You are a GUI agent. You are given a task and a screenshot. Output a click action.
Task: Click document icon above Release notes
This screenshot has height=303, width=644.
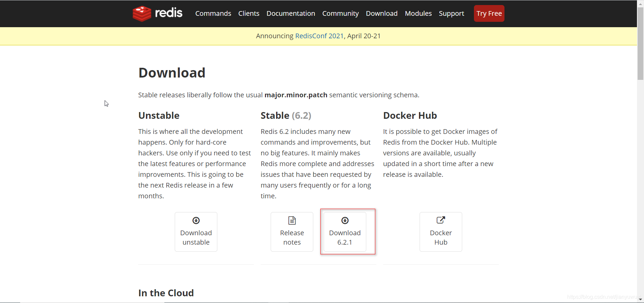click(292, 220)
